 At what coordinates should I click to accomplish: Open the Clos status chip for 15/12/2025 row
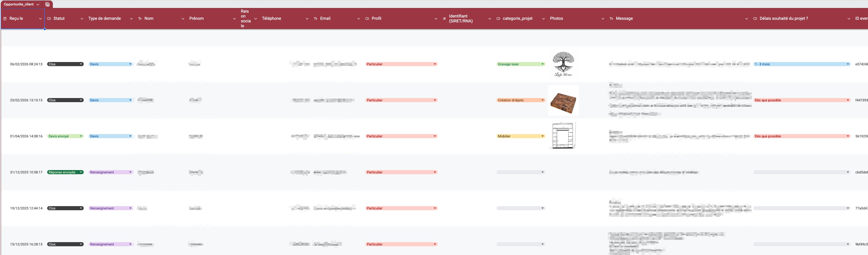[65, 244]
